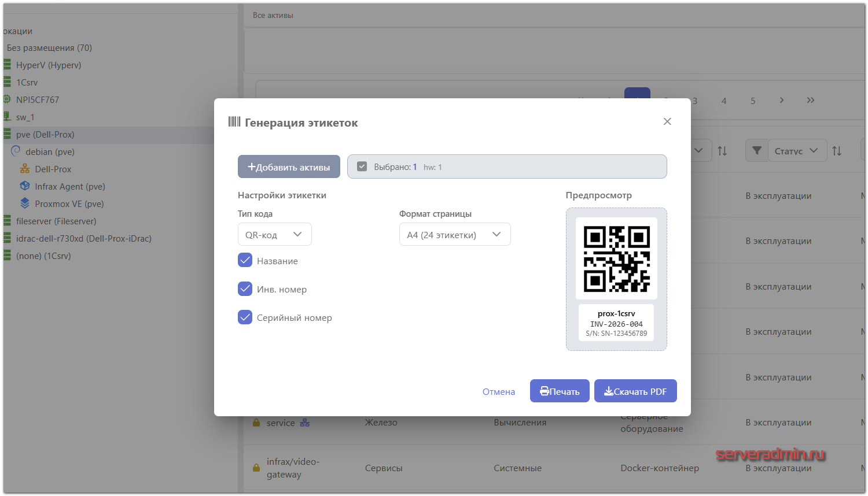This screenshot has height=496, width=868.
Task: Go to next page arrow
Action: (781, 101)
